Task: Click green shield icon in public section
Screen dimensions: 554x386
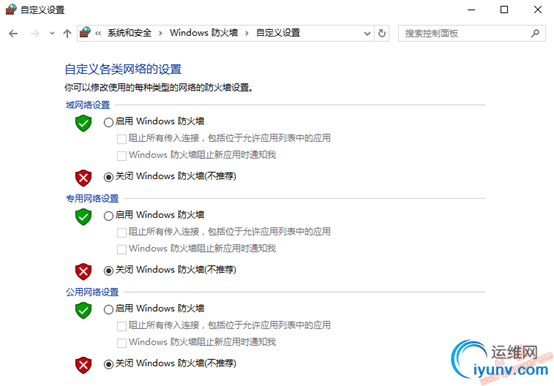Action: tap(83, 310)
